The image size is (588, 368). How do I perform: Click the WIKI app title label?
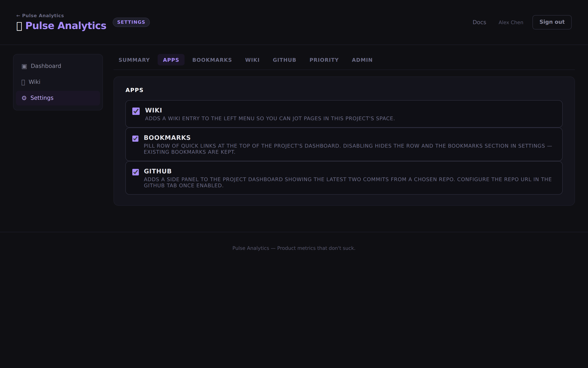click(x=154, y=110)
